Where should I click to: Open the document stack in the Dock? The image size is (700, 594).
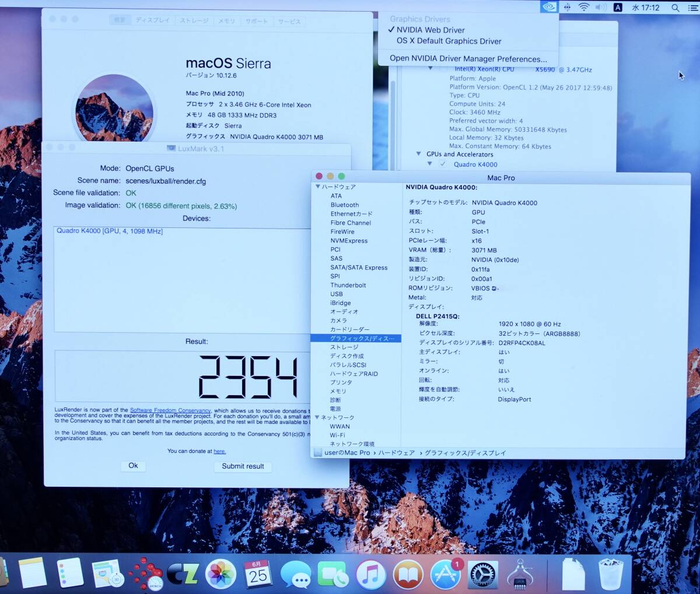pos(573,574)
